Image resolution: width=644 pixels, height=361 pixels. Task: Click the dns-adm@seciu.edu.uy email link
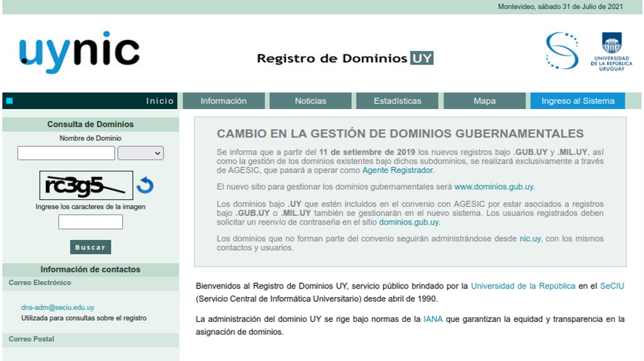point(58,307)
